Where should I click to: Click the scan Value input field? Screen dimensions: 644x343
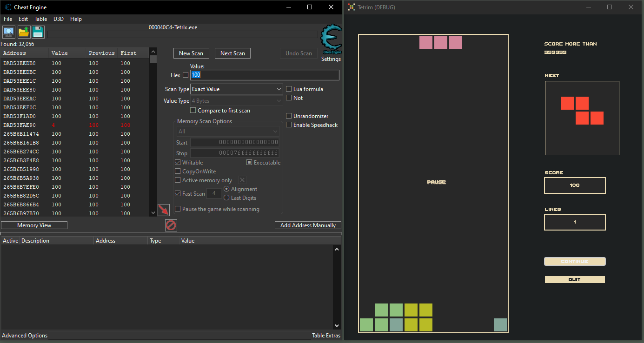point(265,75)
